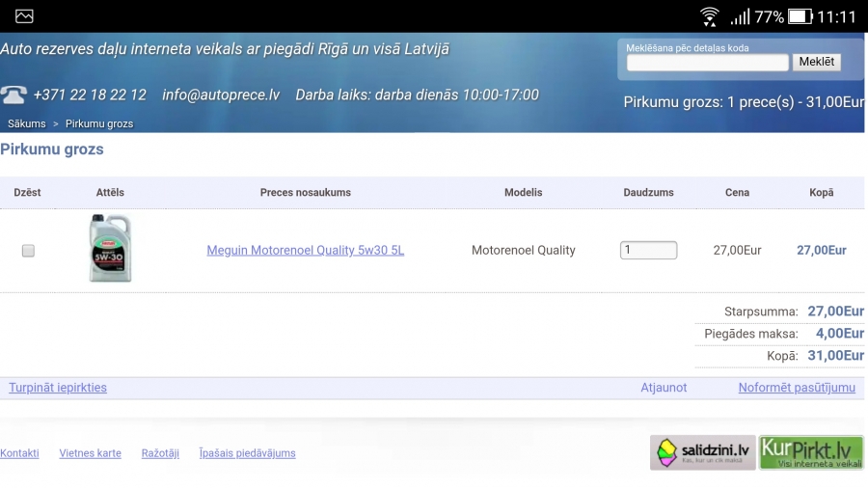Click the Kopā 31,00Eur grand total
Image resolution: width=868 pixels, height=488 pixels.
[836, 356]
